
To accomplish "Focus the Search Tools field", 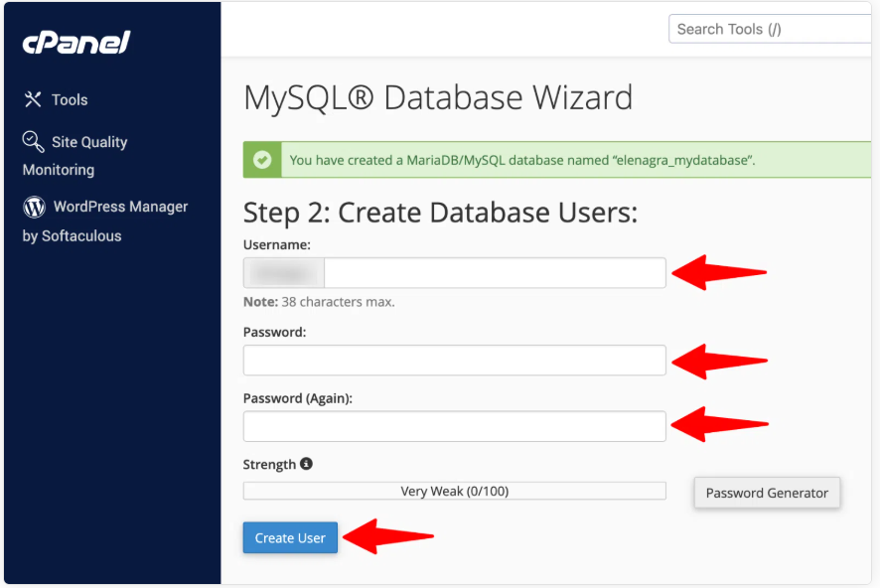I will click(x=770, y=29).
